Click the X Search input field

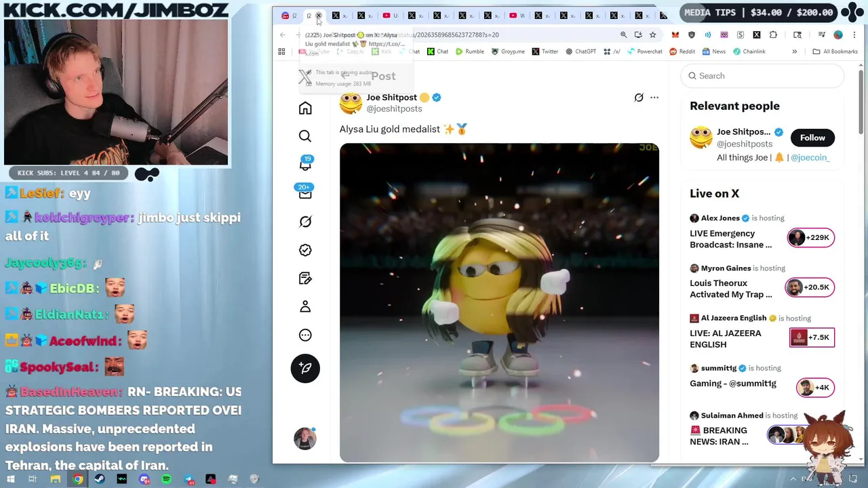(x=762, y=76)
